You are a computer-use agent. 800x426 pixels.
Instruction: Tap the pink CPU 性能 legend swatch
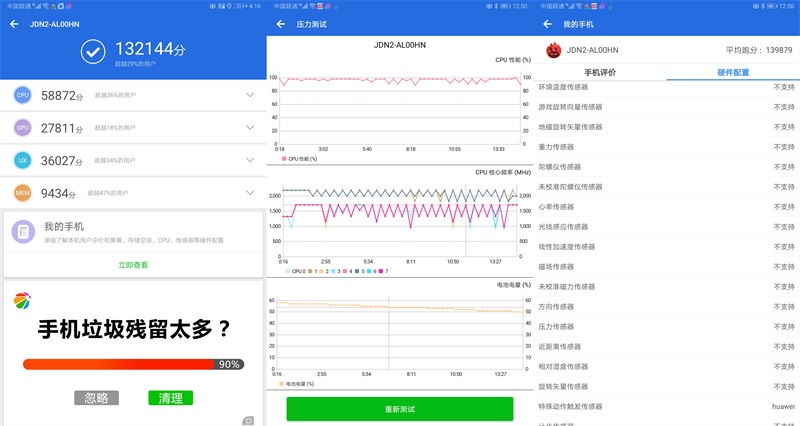[284, 159]
